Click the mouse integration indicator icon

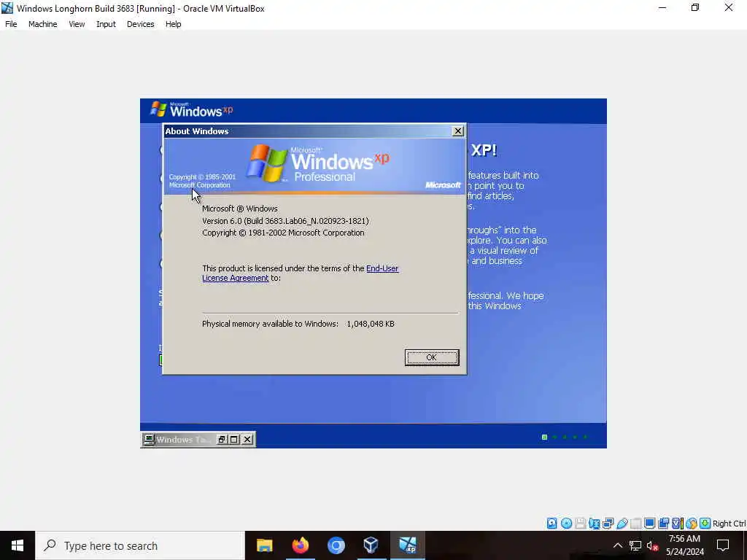click(692, 524)
